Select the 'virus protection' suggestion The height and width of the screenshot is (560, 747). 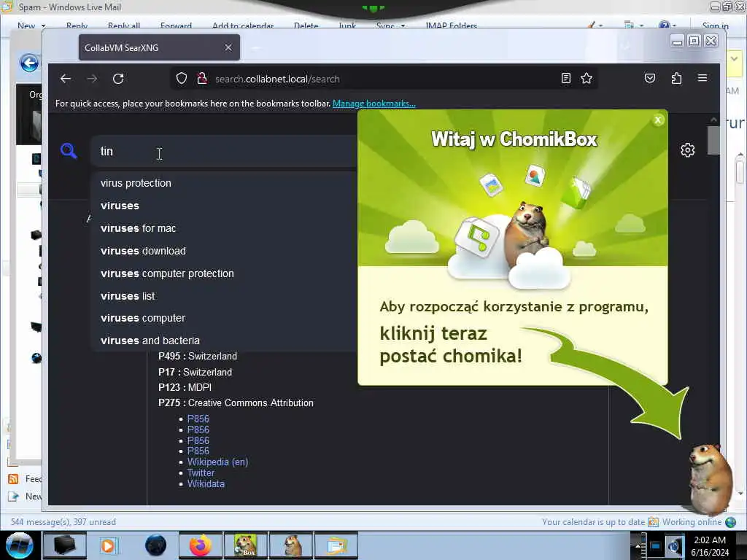(136, 183)
